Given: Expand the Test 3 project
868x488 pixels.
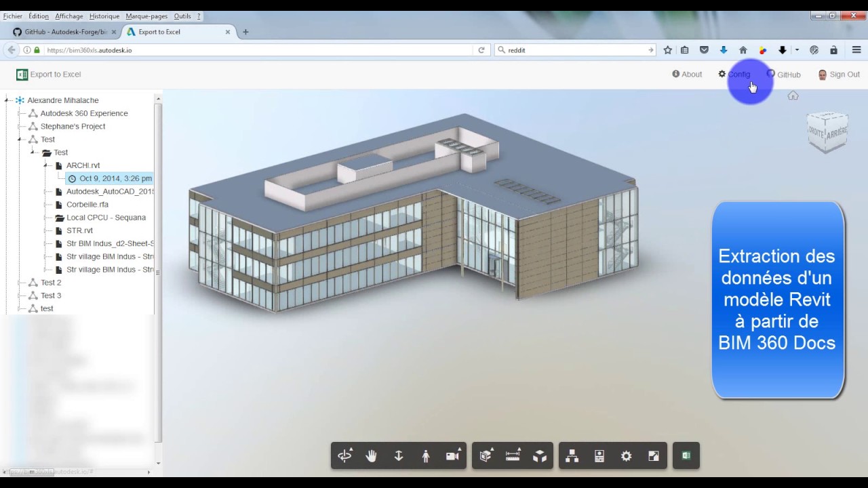Looking at the screenshot, I should coord(20,296).
